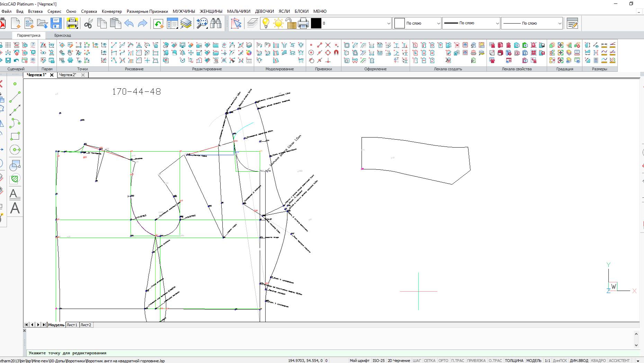The width and height of the screenshot is (644, 363).
Task: Switch to the Лист2 layout tab
Action: pyautogui.click(x=86, y=325)
